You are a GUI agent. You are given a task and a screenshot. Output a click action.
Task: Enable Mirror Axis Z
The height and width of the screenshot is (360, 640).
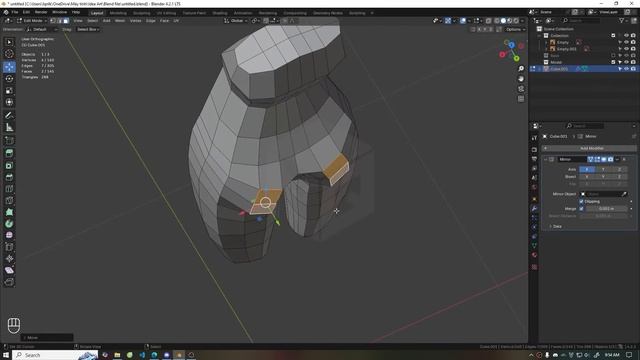tap(619, 169)
